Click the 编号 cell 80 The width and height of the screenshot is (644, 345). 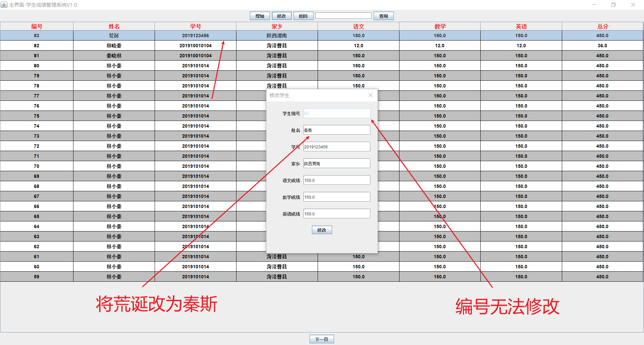point(37,66)
